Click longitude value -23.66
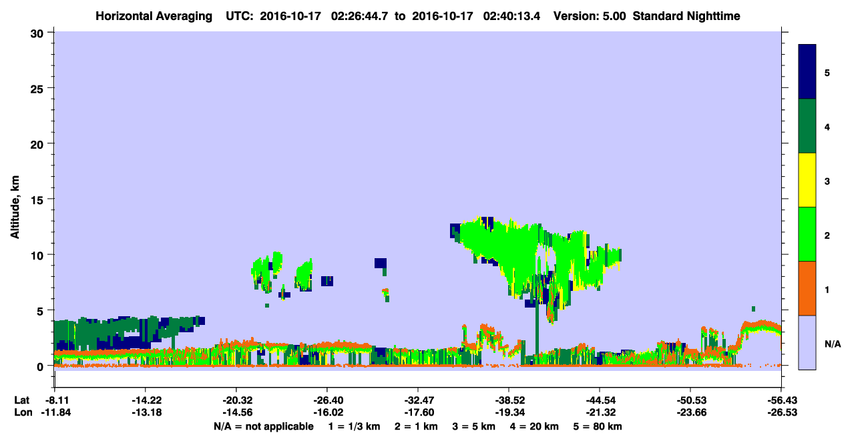 [690, 412]
